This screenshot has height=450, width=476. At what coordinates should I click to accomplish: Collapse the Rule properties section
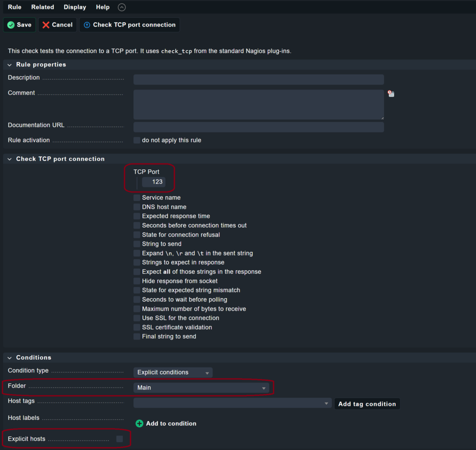coord(10,65)
